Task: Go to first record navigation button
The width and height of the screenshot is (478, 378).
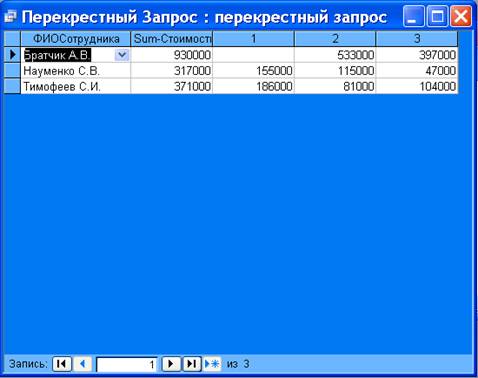Action: click(x=62, y=364)
